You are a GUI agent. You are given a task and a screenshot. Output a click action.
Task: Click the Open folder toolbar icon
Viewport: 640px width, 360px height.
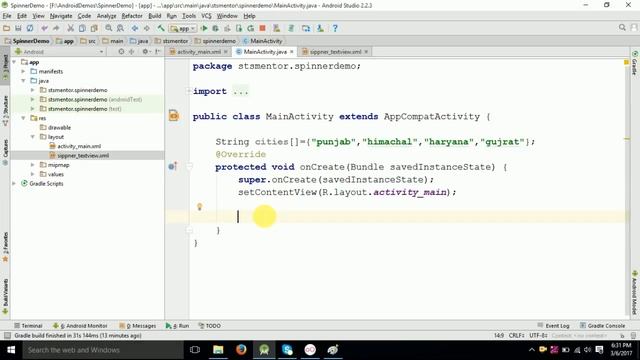tap(7, 28)
